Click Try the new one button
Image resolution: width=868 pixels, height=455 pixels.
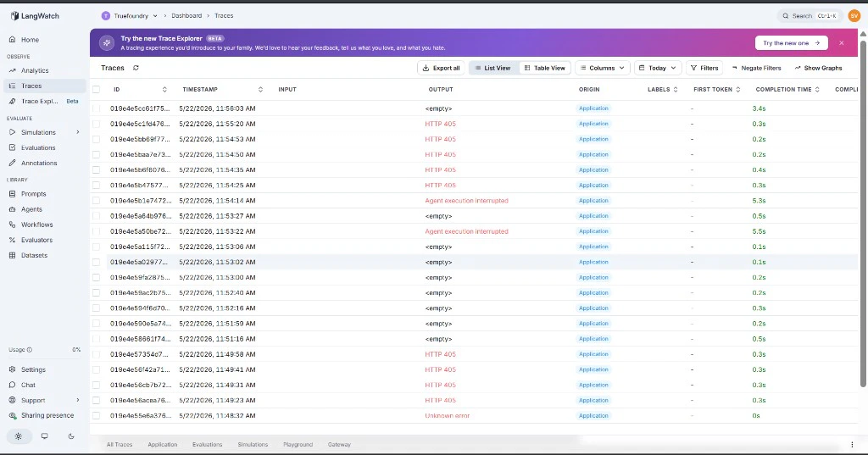[x=791, y=42]
